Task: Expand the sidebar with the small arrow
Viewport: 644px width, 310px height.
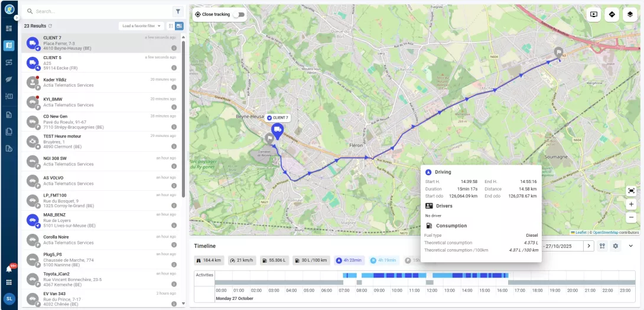Action: pos(17,18)
